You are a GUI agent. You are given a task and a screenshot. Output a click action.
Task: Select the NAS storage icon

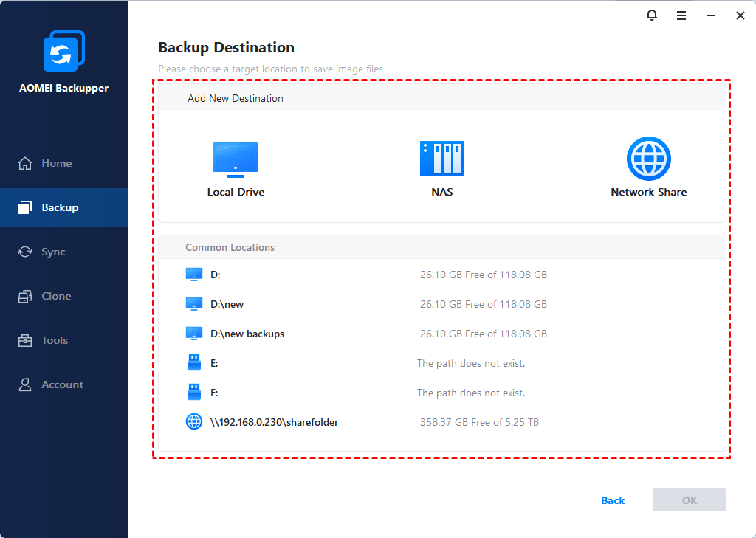441,159
